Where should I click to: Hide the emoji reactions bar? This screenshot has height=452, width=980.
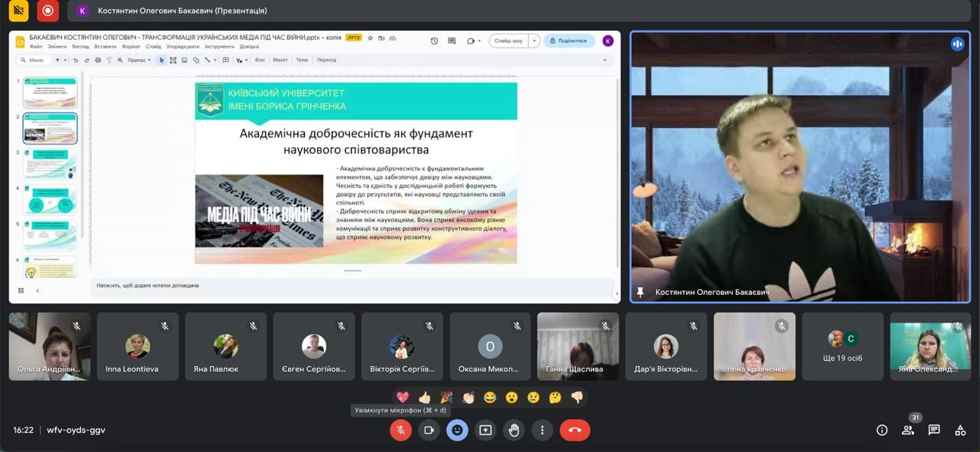tap(457, 431)
